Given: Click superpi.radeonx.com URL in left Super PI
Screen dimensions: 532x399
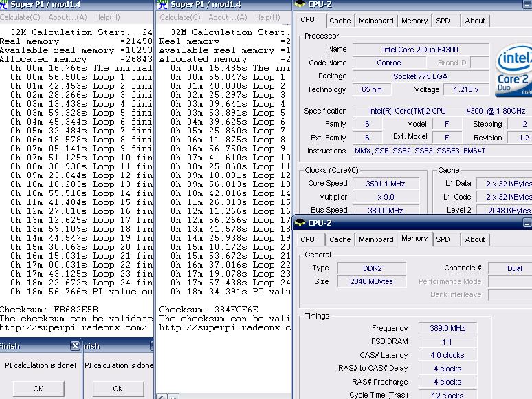Looking at the screenshot, I should click(x=74, y=327).
